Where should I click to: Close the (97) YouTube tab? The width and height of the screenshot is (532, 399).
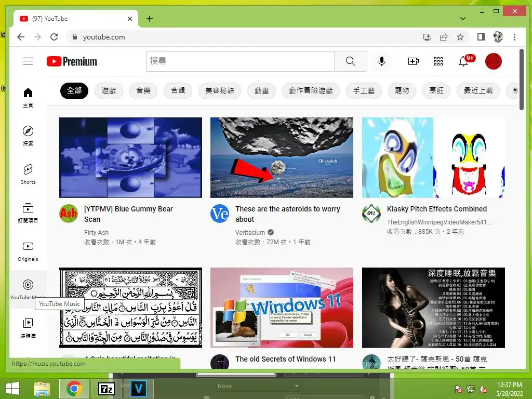(x=129, y=19)
